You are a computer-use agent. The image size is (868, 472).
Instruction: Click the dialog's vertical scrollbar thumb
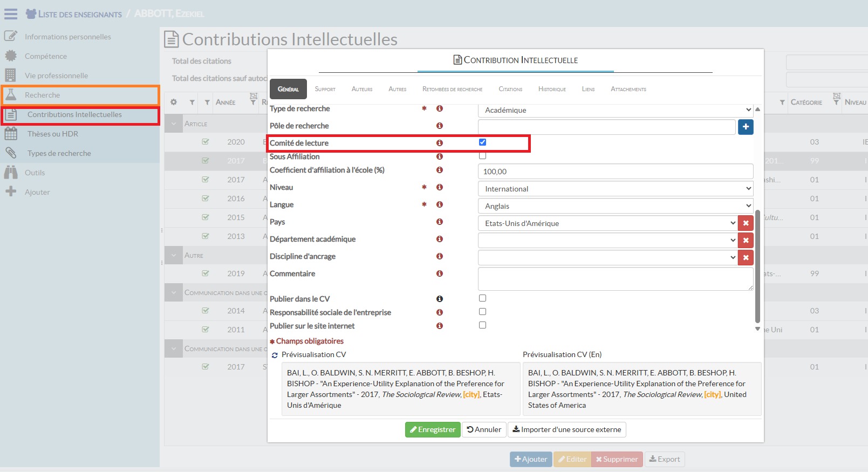click(x=757, y=264)
